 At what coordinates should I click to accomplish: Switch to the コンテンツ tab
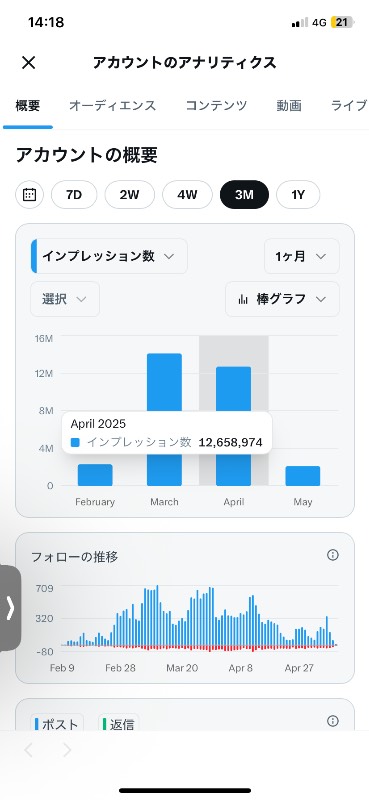coord(216,106)
